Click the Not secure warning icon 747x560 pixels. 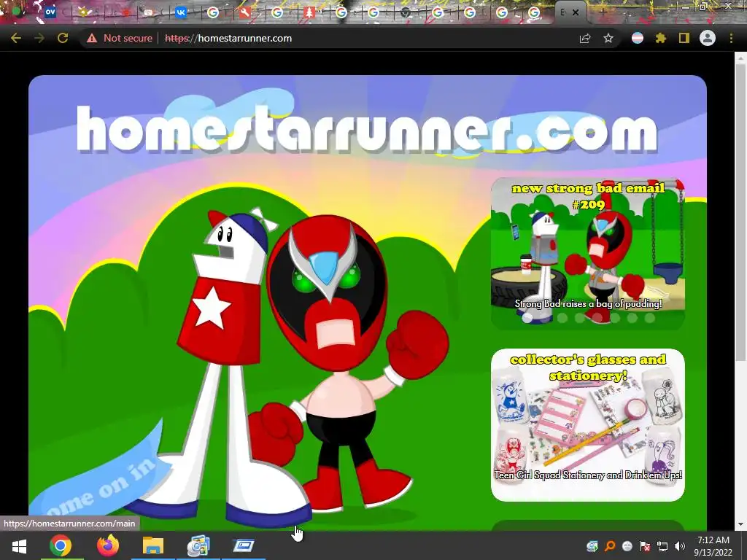click(x=92, y=38)
